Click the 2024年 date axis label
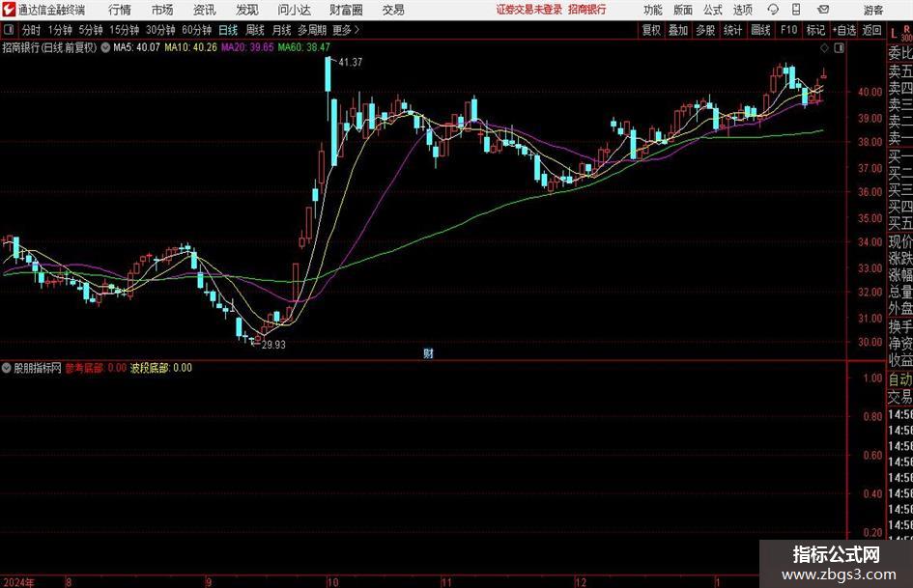Image resolution: width=913 pixels, height=588 pixels. pos(18,582)
